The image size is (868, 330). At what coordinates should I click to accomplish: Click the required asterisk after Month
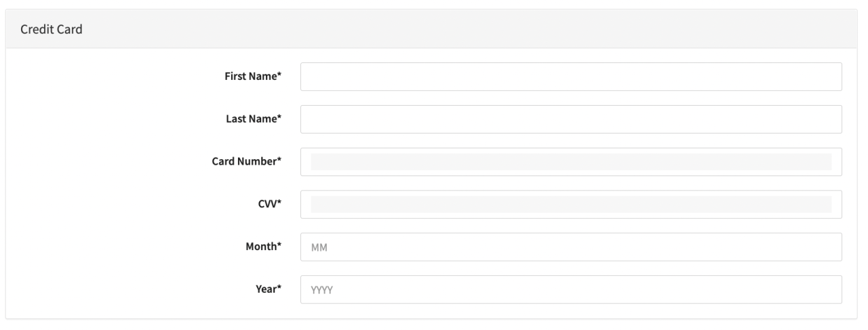(279, 247)
